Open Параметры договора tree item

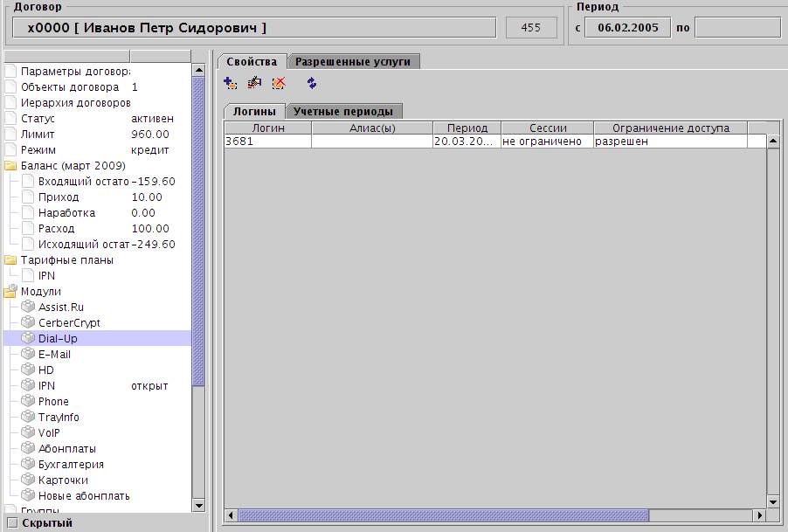75,71
